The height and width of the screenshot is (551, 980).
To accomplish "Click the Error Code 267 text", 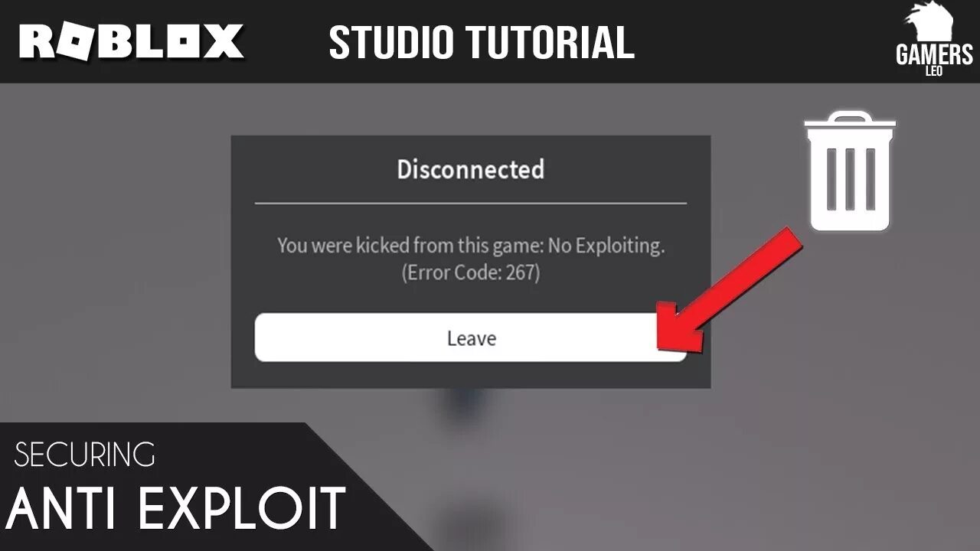I will 470,272.
